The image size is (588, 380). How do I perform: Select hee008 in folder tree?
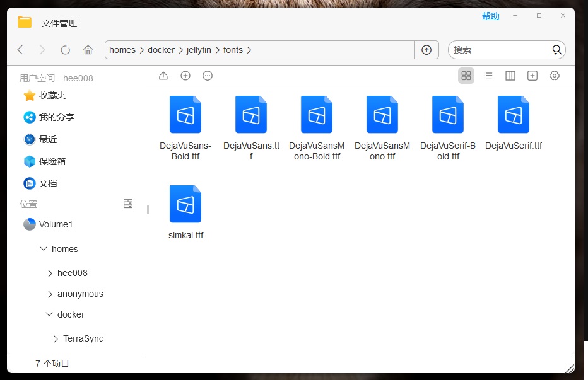click(x=73, y=273)
